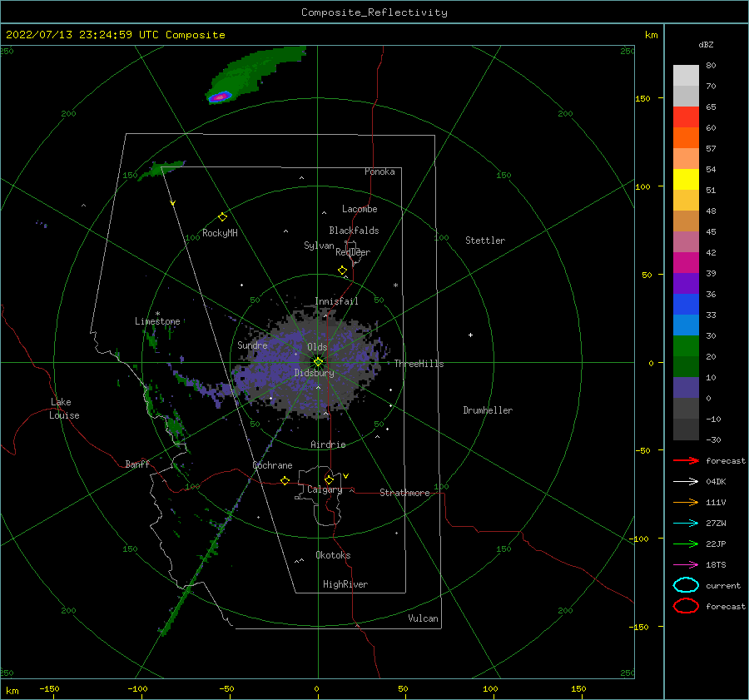Click the yellow diamond marker south of RedDeer
Screen dimensions: 749x700
coord(343,271)
